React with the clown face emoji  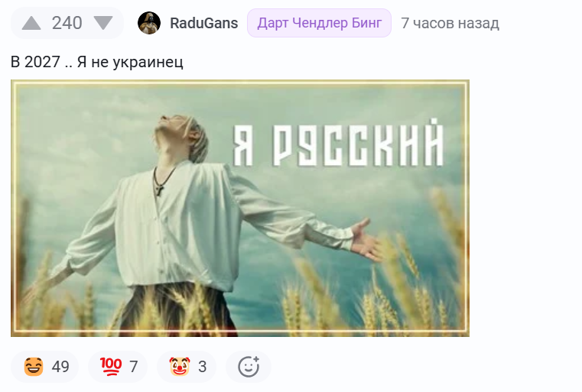[x=180, y=367]
